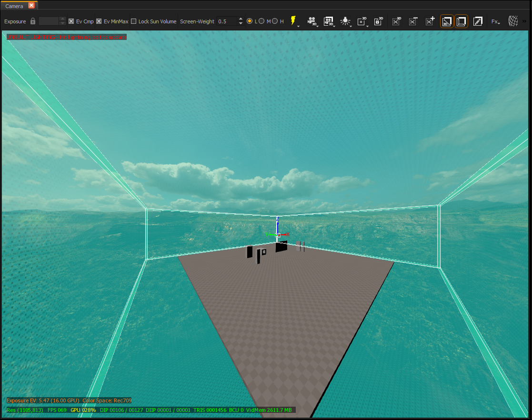Expand toolbar overflow chevrons
Viewport: 532px width, 420px height.
click(x=524, y=21)
